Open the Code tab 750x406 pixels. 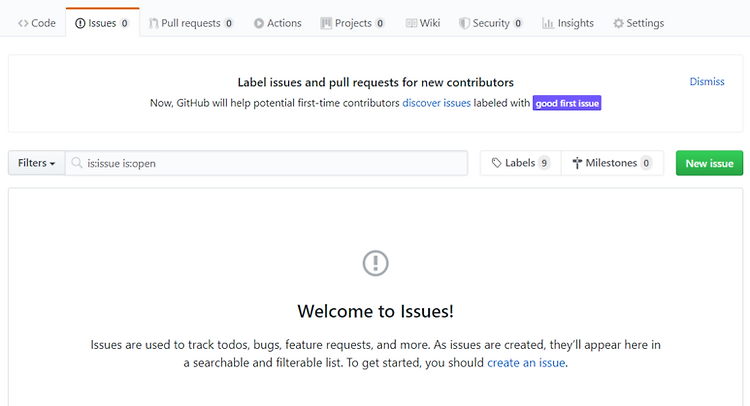[37, 23]
